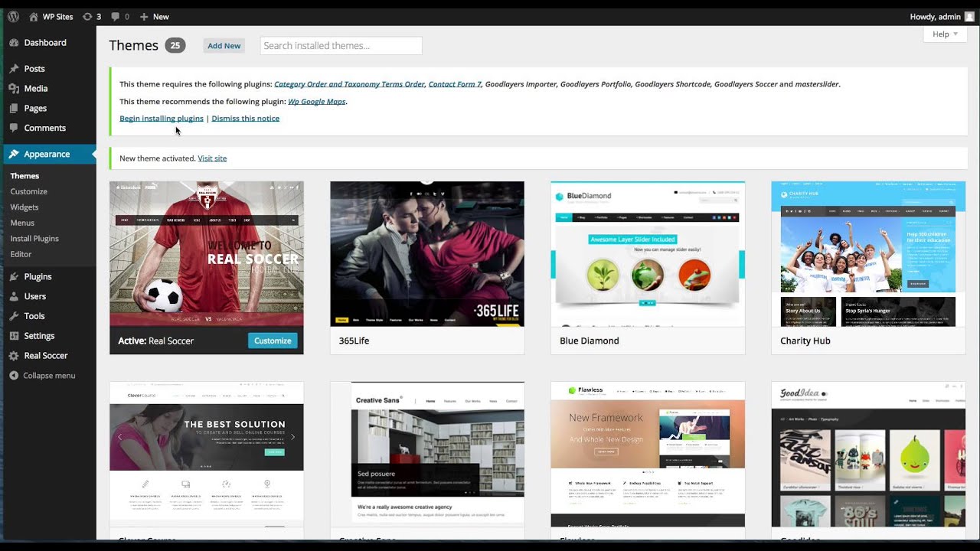Open the Pages menu item
This screenshot has width=980, height=551.
coord(35,109)
